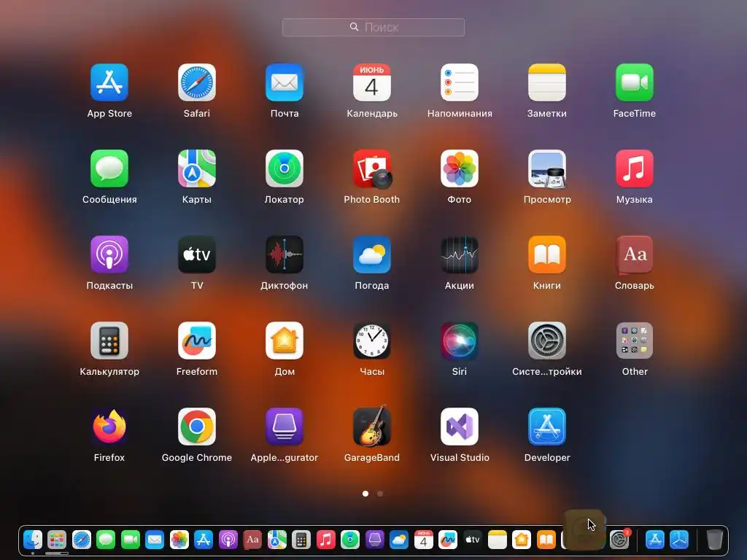
Task: Select the first Launchpad page dot
Action: click(x=365, y=494)
